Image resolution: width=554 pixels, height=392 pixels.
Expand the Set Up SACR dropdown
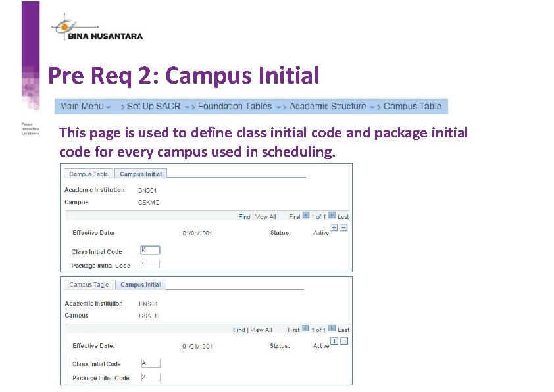pos(156,106)
